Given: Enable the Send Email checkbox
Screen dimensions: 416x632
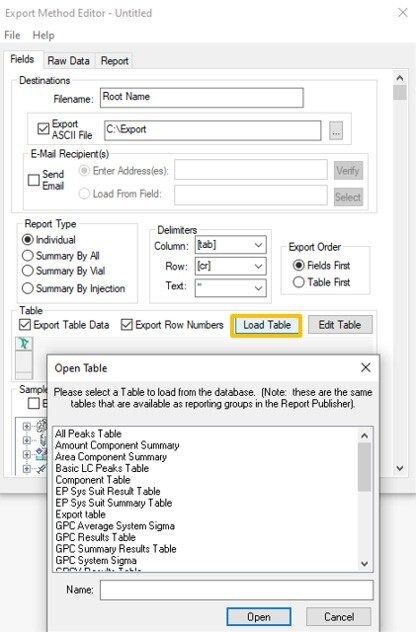Looking at the screenshot, I should point(33,180).
